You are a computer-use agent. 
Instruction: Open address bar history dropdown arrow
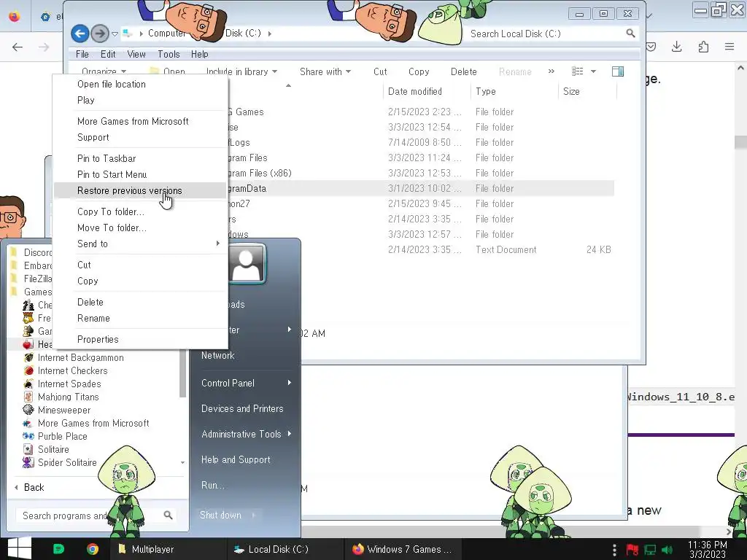point(115,34)
